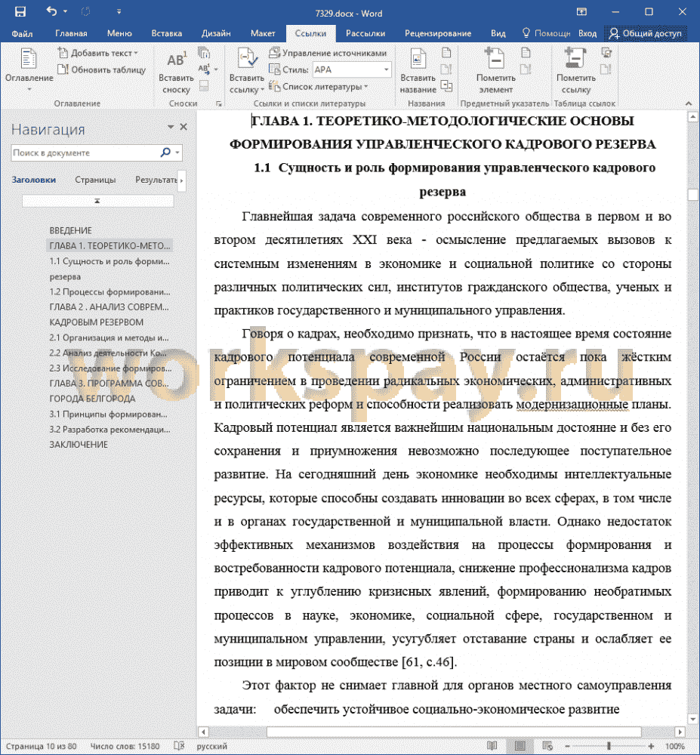
Task: Go to ЗАКЛЮЧЕНИЕ heading
Action: pos(79,445)
